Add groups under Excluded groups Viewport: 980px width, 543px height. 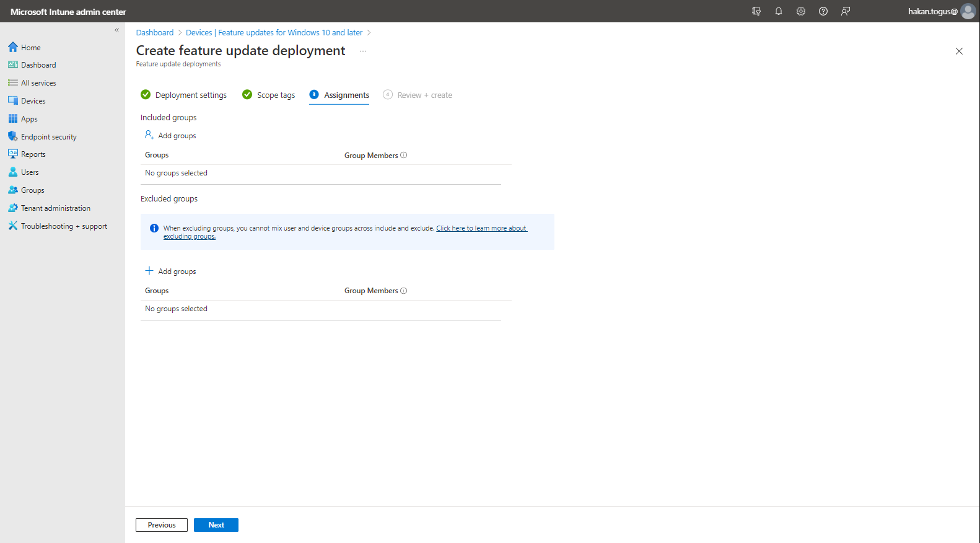[170, 271]
